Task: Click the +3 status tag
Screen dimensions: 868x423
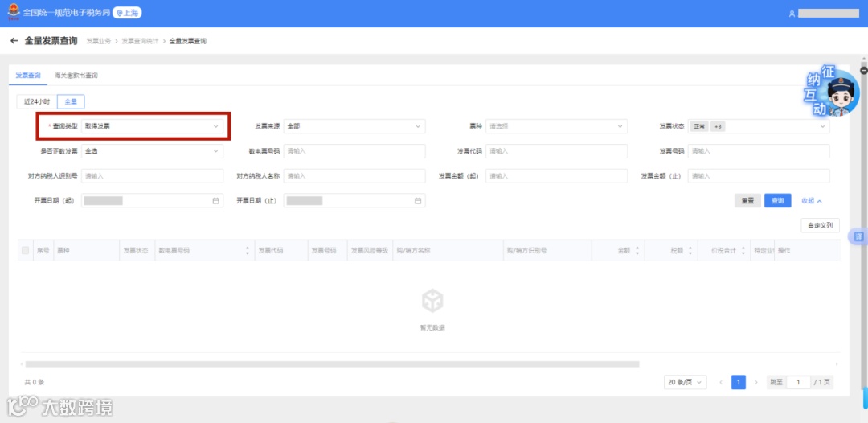Action: pos(718,127)
